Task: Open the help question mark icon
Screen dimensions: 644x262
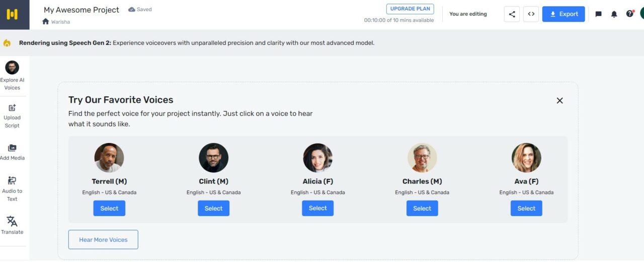Action: pos(629,14)
